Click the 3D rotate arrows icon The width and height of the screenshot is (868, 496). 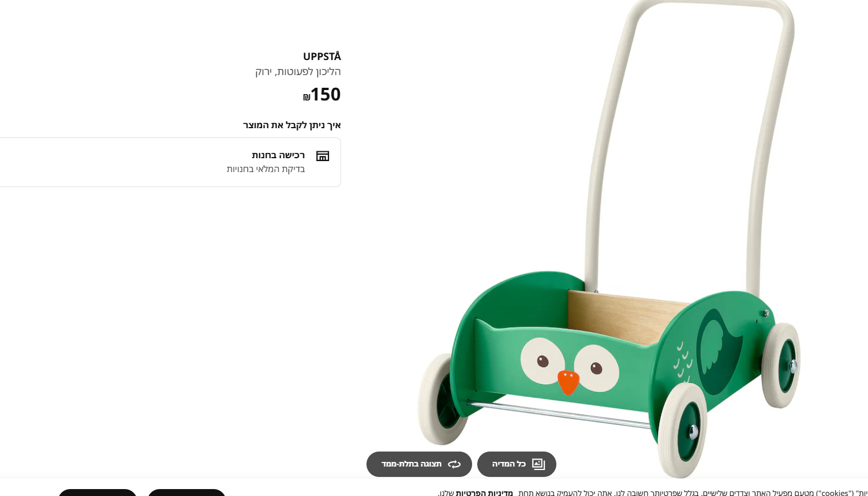click(x=454, y=464)
